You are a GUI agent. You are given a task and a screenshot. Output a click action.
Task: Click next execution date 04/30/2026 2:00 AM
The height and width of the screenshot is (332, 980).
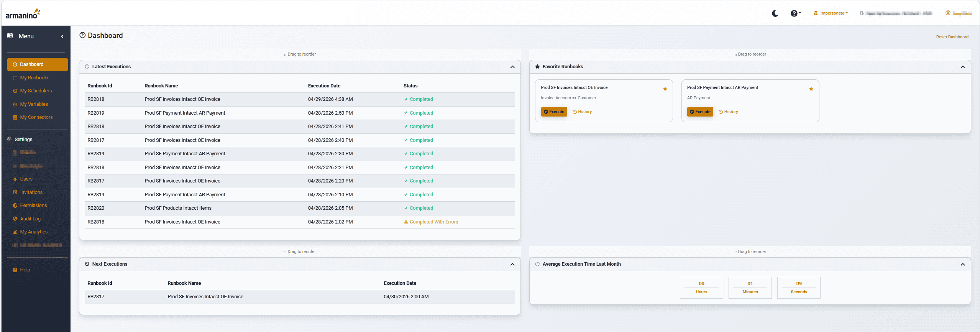click(x=406, y=297)
